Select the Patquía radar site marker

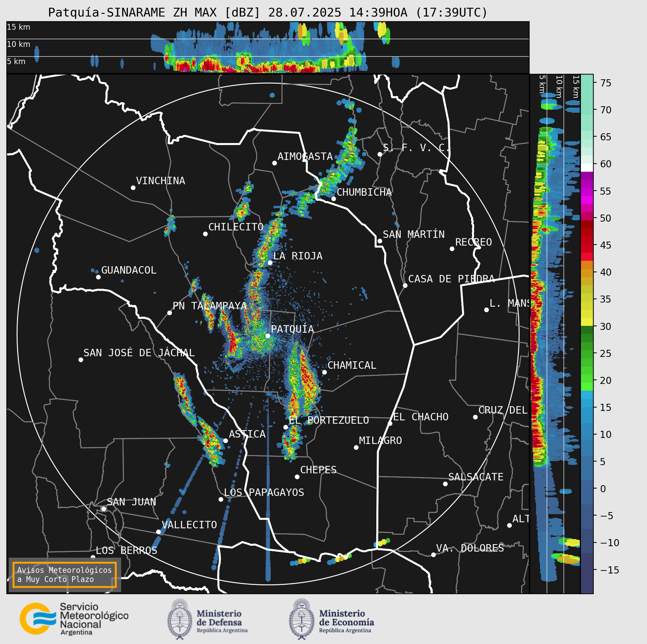[268, 336]
